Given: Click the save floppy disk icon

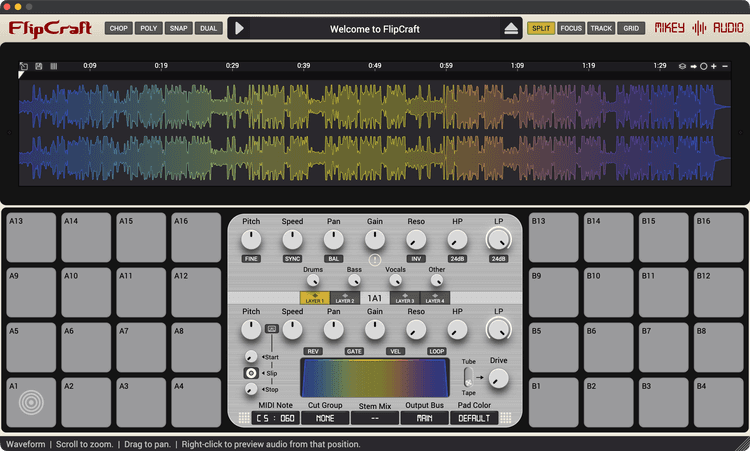Looking at the screenshot, I should tap(39, 66).
